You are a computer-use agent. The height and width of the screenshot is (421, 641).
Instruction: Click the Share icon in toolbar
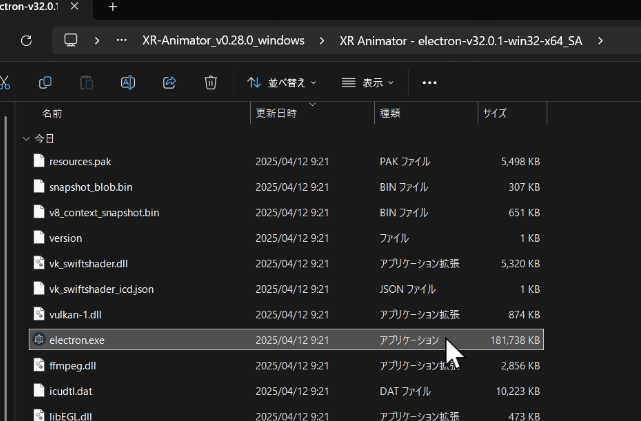[169, 82]
